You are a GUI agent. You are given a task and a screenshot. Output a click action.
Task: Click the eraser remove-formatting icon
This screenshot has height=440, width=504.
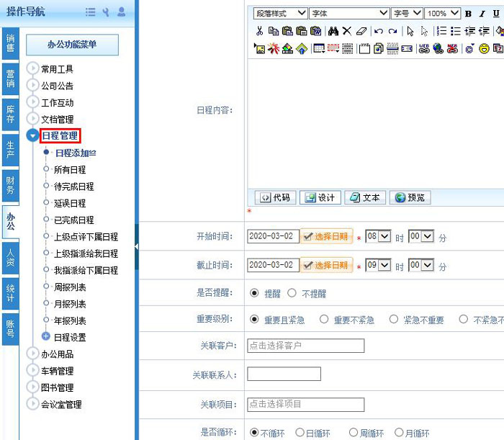point(361,31)
